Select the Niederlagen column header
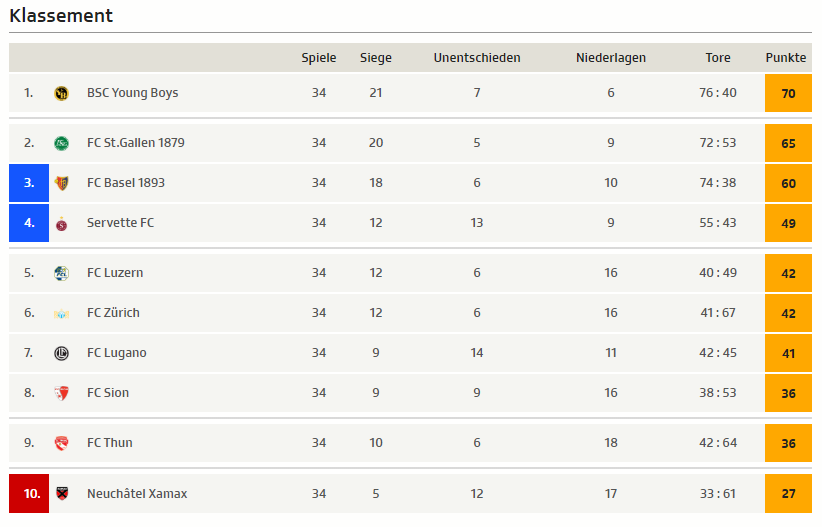Viewport: 822px width, 527px height. click(x=611, y=58)
